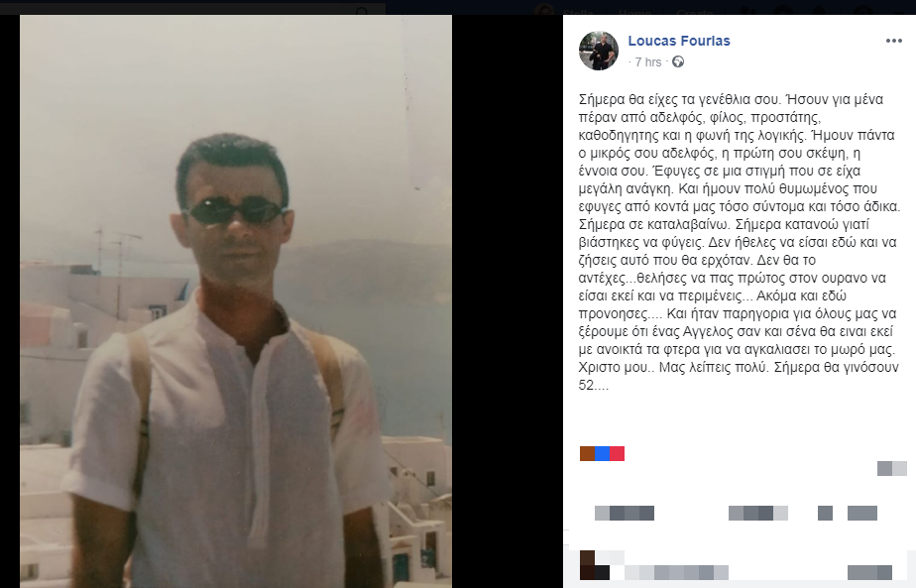Open the three-dots post options menu
Viewport: 916px width, 588px height.
(x=894, y=41)
